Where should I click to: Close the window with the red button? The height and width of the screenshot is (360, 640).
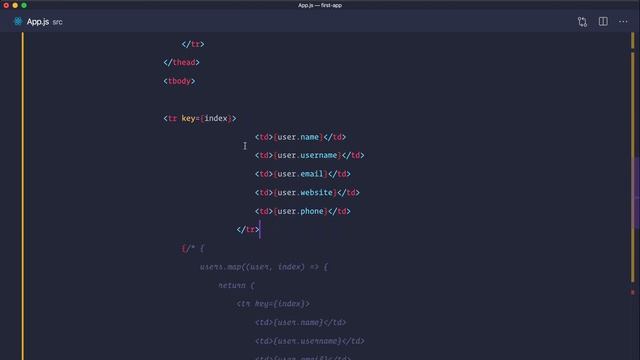(6, 5)
